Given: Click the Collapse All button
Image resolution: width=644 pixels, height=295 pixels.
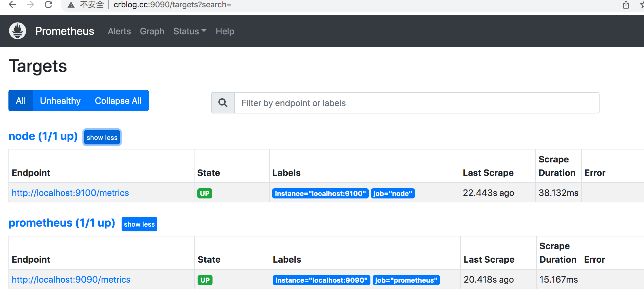Looking at the screenshot, I should point(118,100).
